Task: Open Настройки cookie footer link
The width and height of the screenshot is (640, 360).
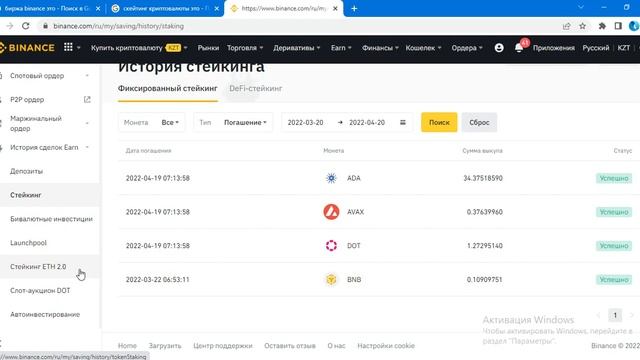Action: point(386,346)
